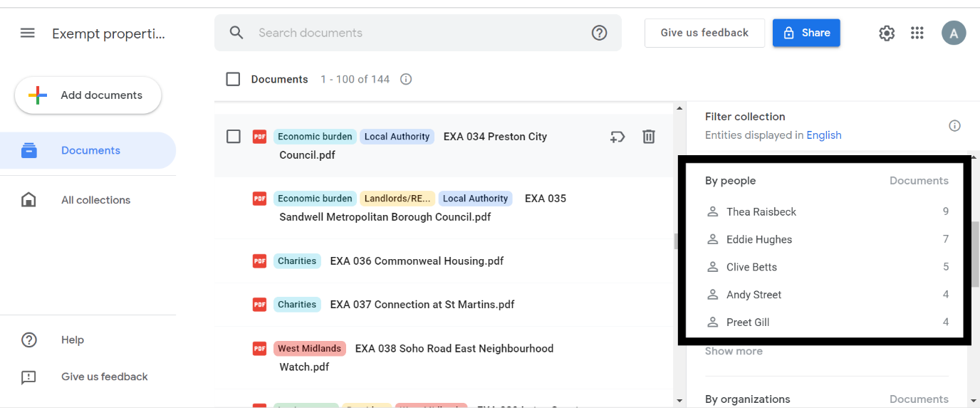Open the hamburger main menu
Image resolution: width=980 pixels, height=410 pixels.
click(x=28, y=33)
